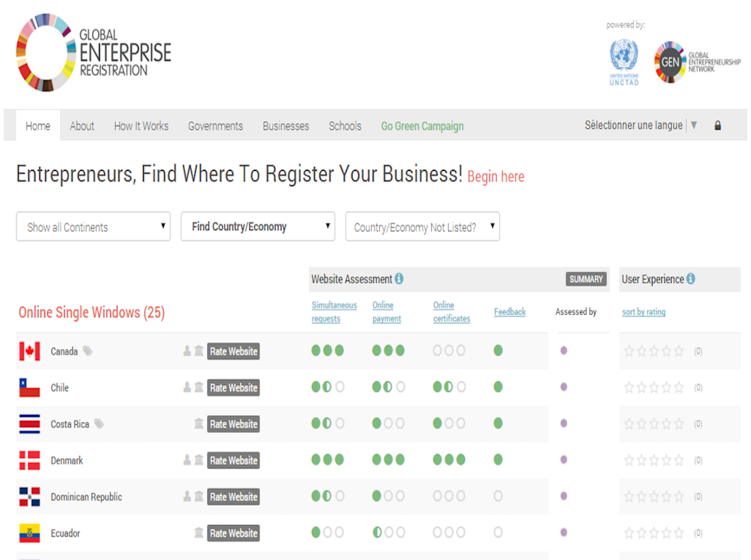Open the Go Green Campaign page
This screenshot has width=751, height=560.
click(422, 126)
